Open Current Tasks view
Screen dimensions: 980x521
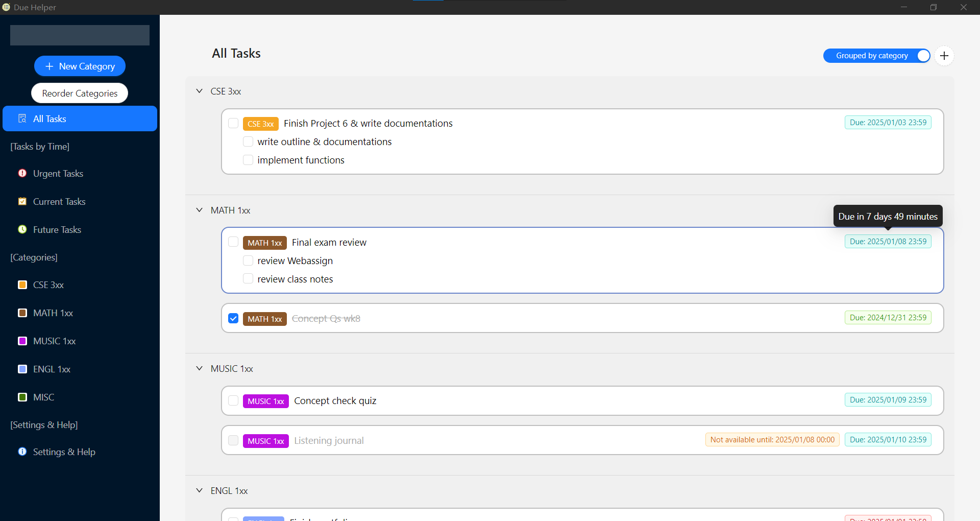[80, 201]
